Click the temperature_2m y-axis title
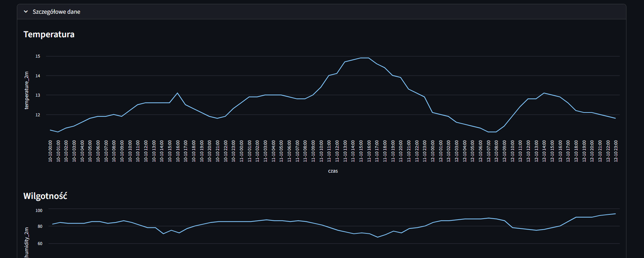Image resolution: width=644 pixels, height=258 pixels. [26, 90]
